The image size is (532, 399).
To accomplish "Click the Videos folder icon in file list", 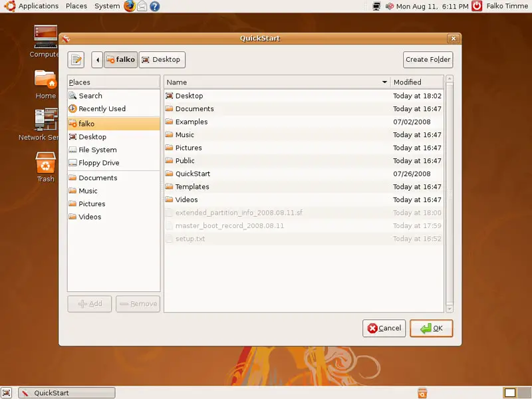I will [169, 199].
